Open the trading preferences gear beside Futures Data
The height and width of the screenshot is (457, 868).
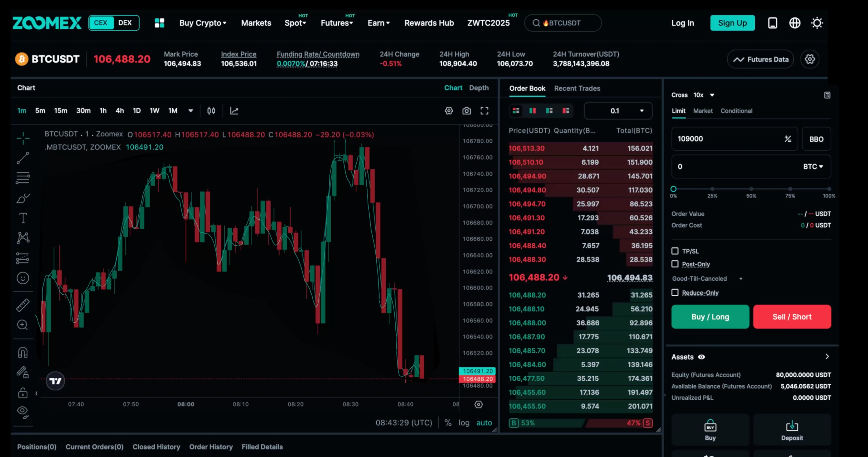810,59
